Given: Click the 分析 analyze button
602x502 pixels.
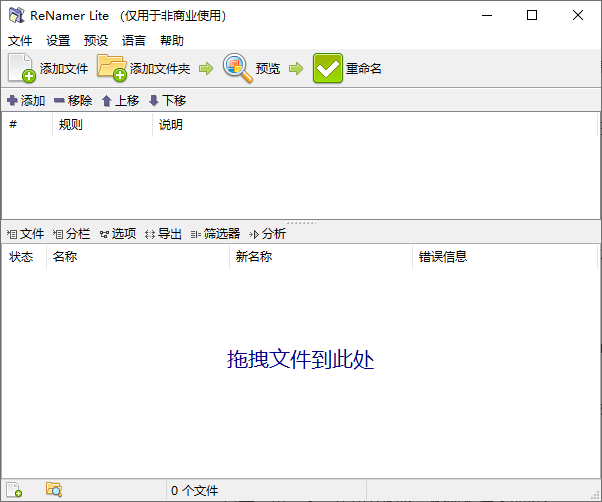Looking at the screenshot, I should [x=267, y=234].
